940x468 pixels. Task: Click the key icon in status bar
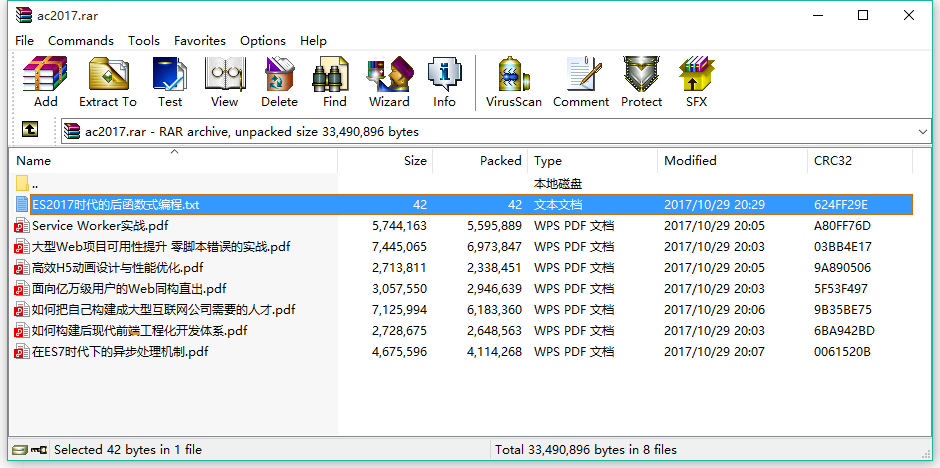coord(38,449)
